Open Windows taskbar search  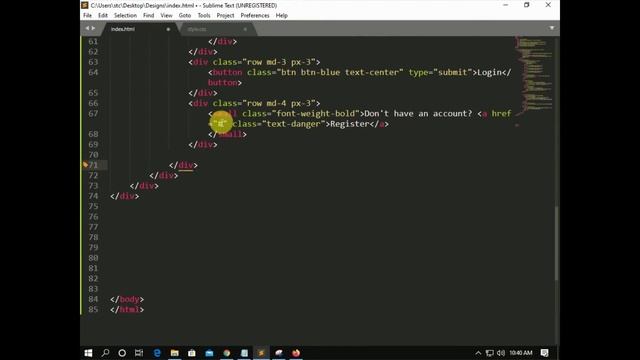point(105,353)
